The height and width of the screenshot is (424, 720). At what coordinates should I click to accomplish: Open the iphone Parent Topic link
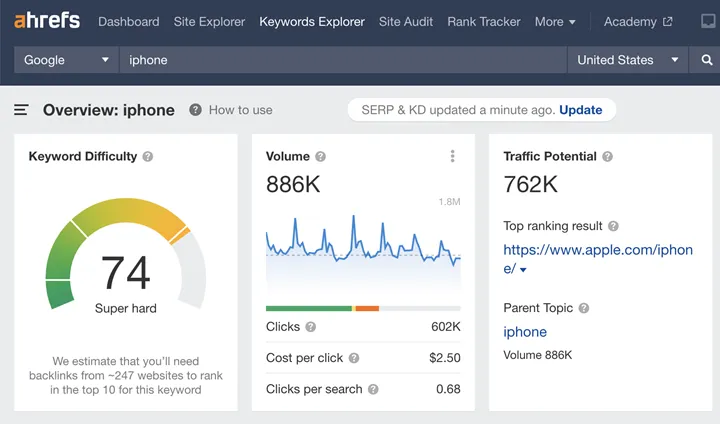(x=525, y=332)
